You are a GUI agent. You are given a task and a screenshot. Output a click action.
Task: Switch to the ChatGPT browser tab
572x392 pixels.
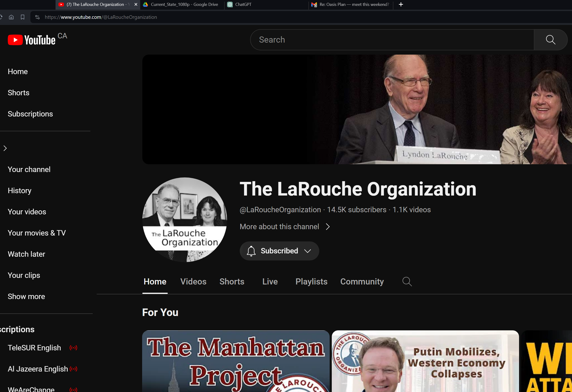(x=266, y=4)
